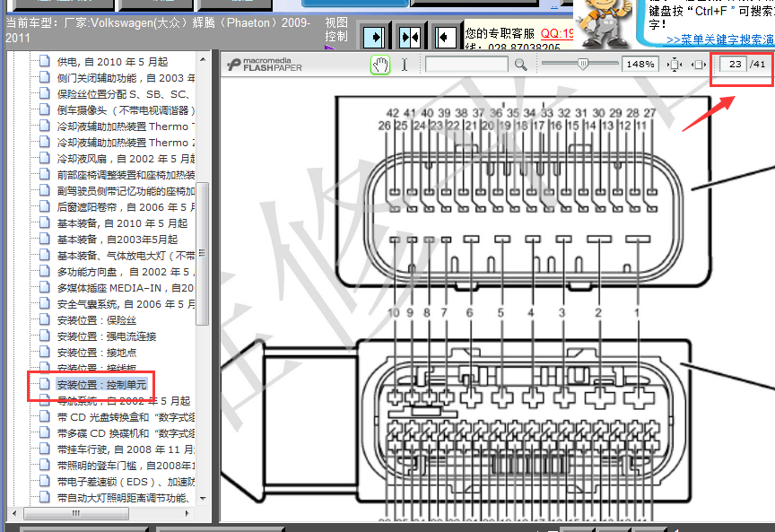775x532 pixels.
Task: Select '安装位置：控制单元' tree item
Action: tap(101, 385)
